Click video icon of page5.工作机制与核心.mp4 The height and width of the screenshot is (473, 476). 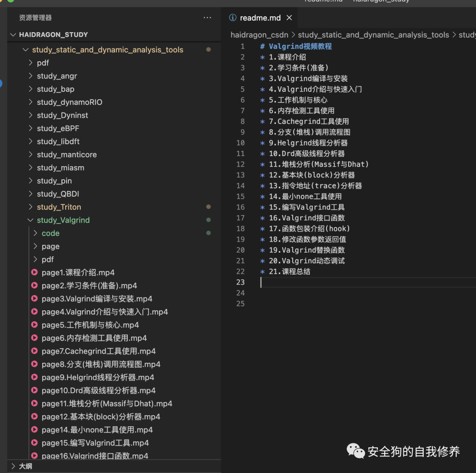tap(34, 324)
